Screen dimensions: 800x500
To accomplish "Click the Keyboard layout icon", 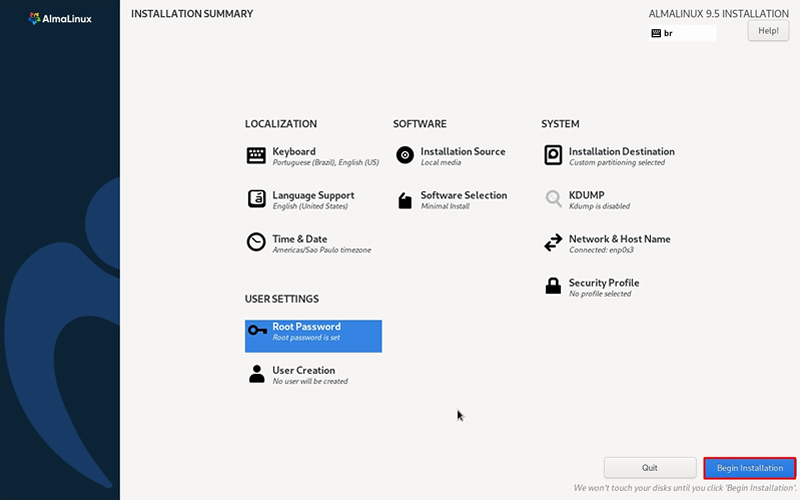I will click(256, 156).
